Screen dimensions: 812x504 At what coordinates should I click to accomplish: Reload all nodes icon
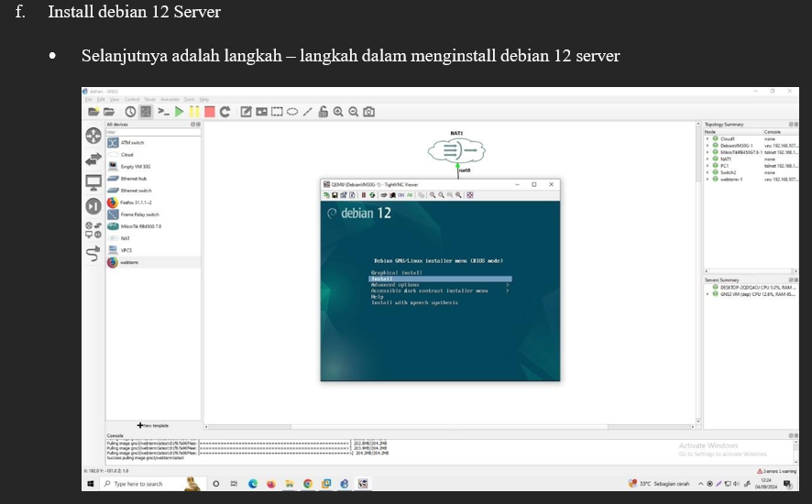[225, 112]
